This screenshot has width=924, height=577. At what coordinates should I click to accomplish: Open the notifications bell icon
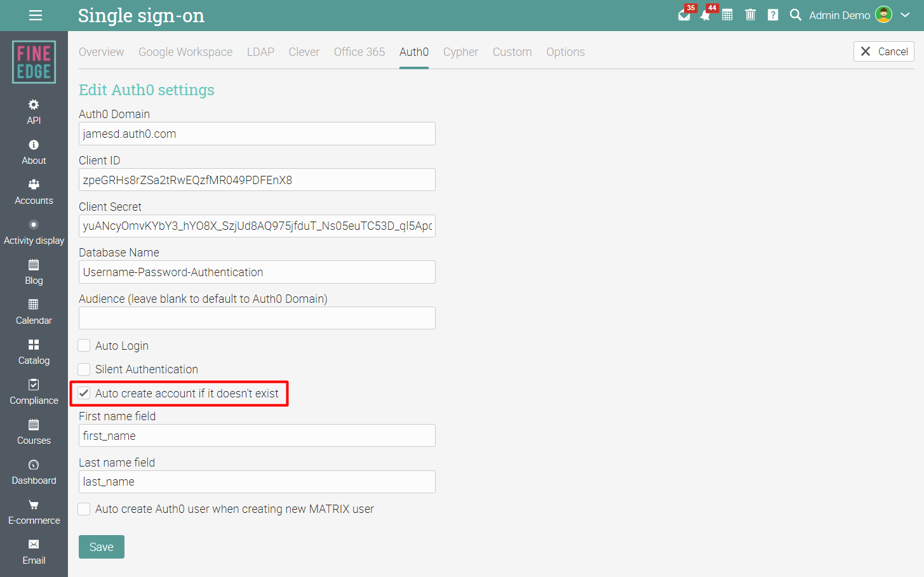[x=706, y=15]
